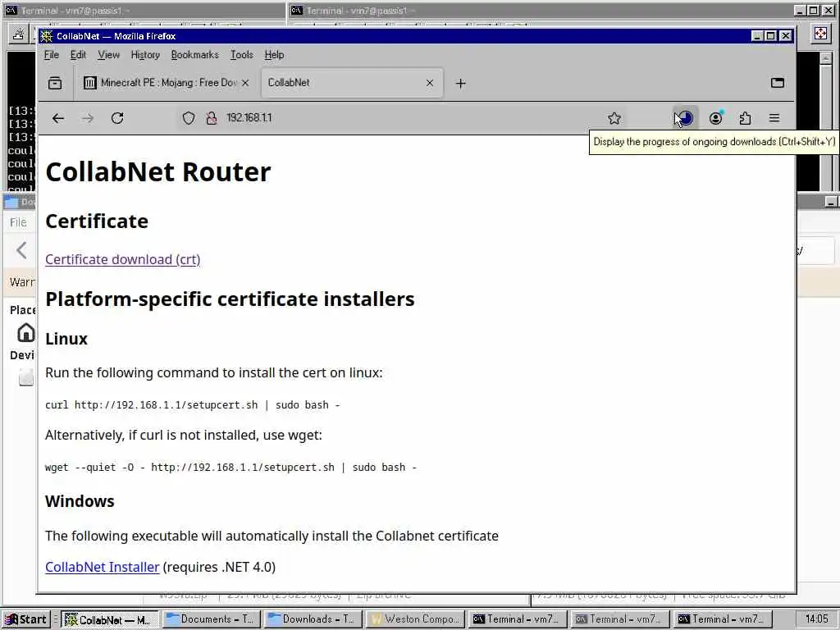
Task: Click back chevron in file manager window
Action: [x=21, y=250]
